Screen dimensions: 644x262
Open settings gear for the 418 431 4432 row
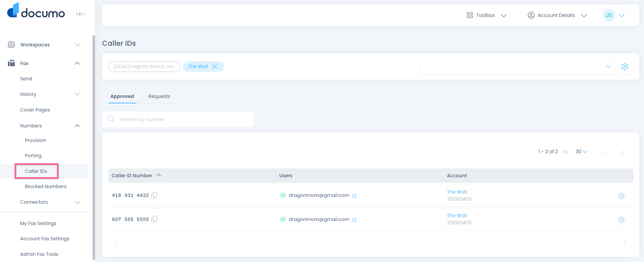pos(621,196)
